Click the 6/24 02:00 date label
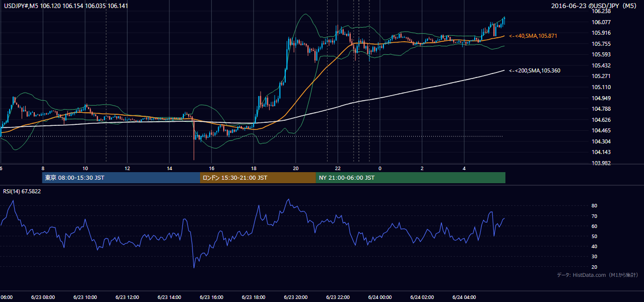The image size is (644, 302). click(422, 297)
